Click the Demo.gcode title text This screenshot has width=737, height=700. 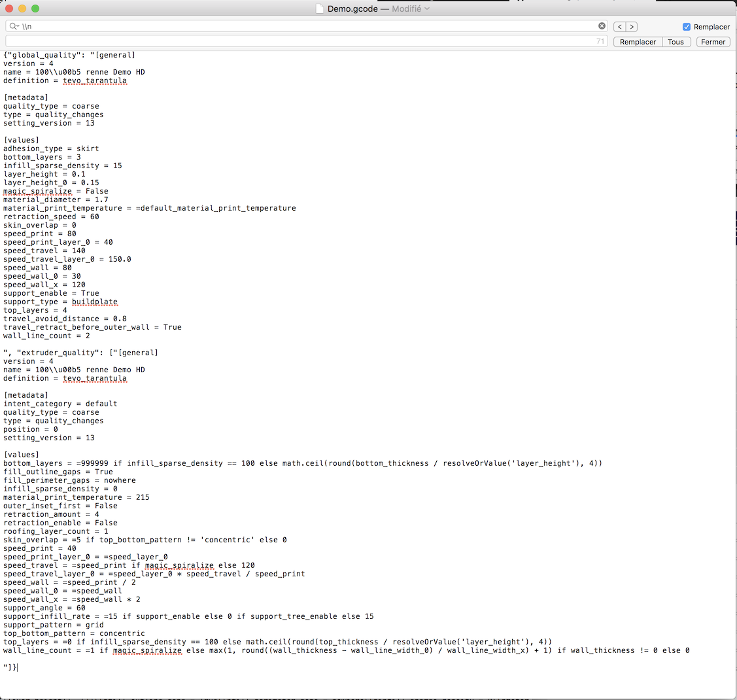click(352, 9)
